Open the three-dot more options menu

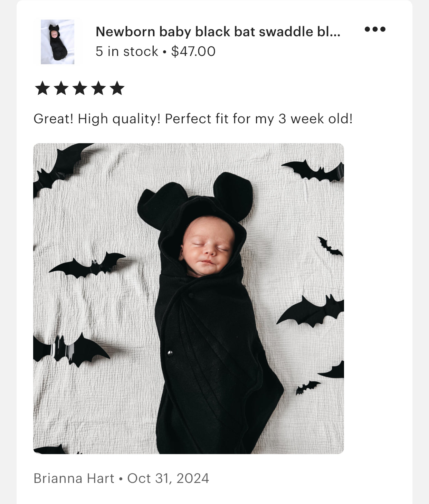point(375,29)
